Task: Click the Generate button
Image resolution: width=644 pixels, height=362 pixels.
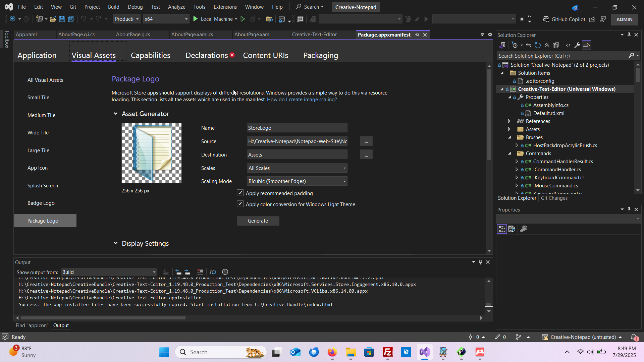Action: point(258,221)
